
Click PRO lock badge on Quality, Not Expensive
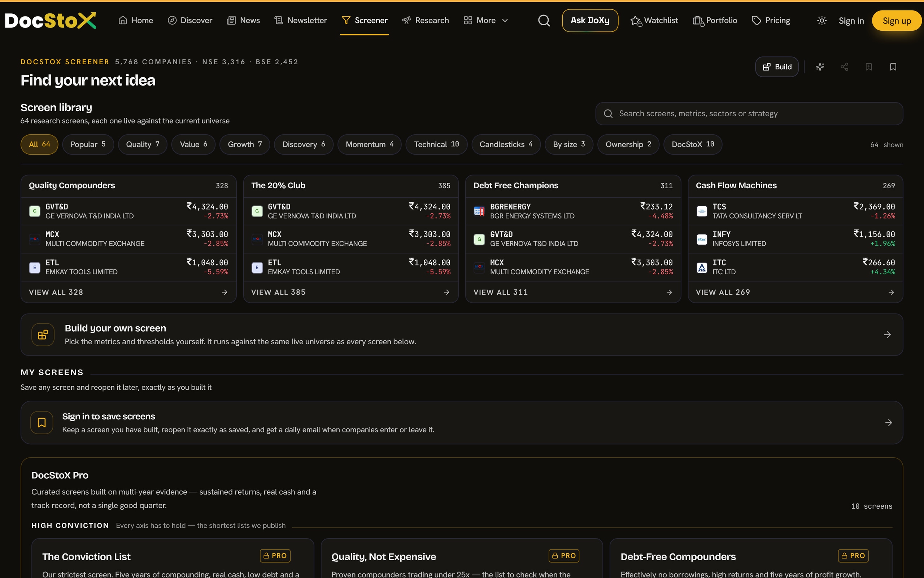[x=564, y=556]
